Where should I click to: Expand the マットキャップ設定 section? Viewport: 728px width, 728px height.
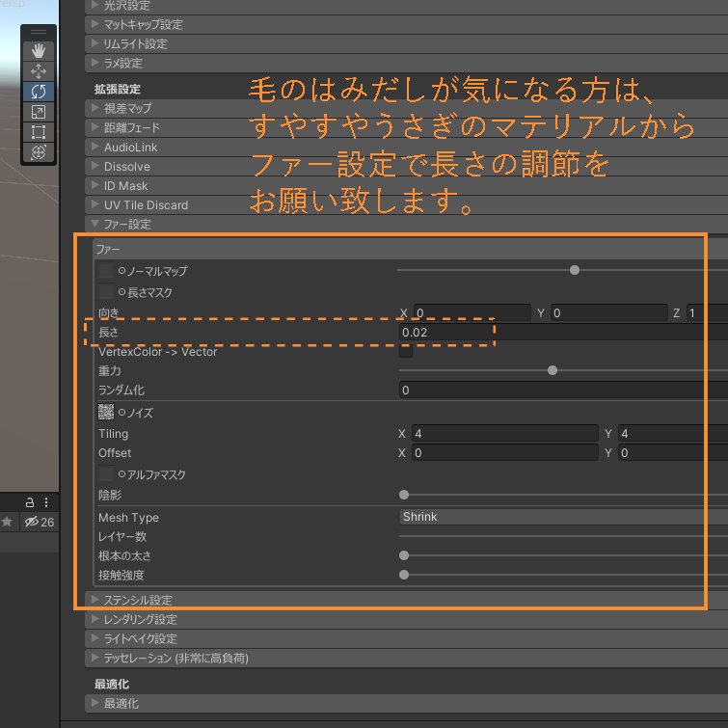point(406,25)
